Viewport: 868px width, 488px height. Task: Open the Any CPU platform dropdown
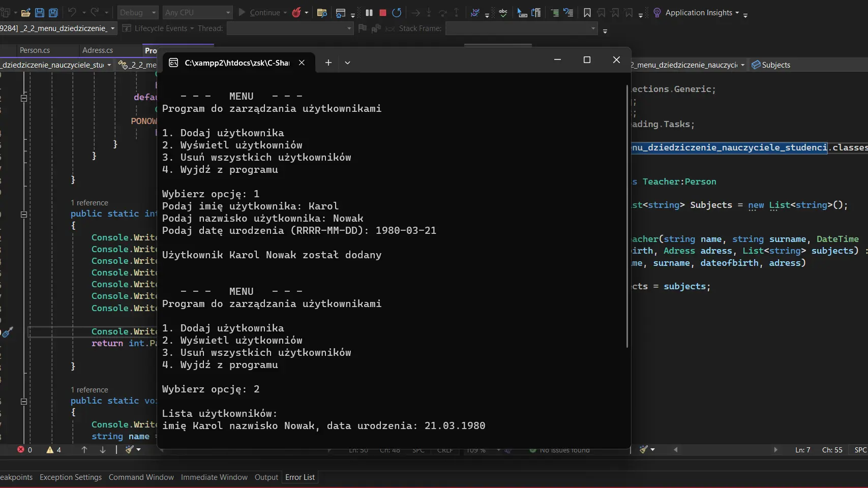[x=197, y=13]
